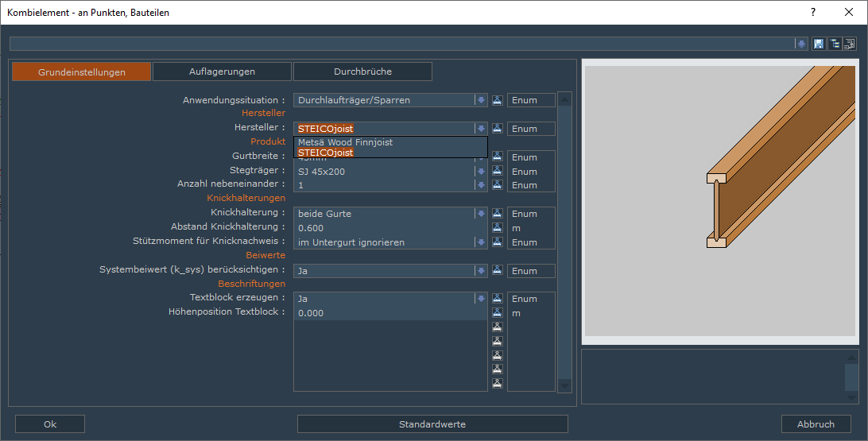The height and width of the screenshot is (441, 868).
Task: Click the pick icon for Abstand Knickhalterung
Action: click(x=497, y=228)
